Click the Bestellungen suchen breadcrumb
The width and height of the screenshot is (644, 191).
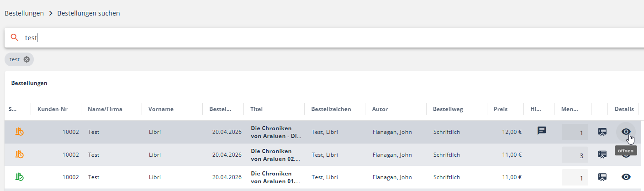89,13
